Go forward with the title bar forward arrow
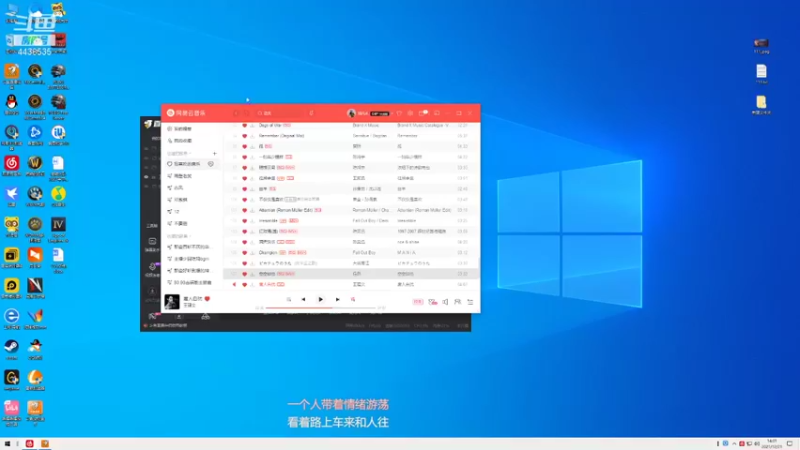This screenshot has width=800, height=450. click(x=246, y=113)
